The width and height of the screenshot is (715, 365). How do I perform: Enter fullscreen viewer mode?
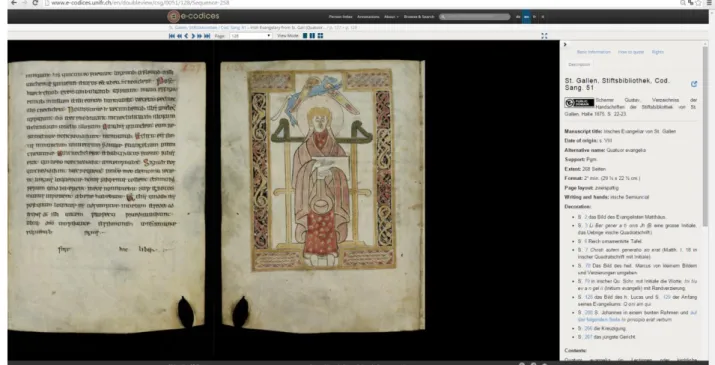click(x=544, y=36)
